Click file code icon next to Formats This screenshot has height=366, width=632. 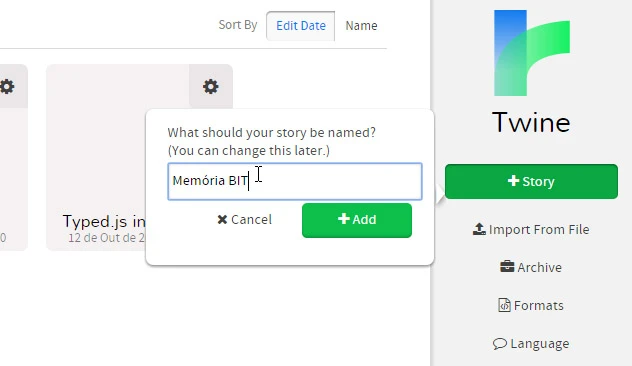pyautogui.click(x=504, y=305)
